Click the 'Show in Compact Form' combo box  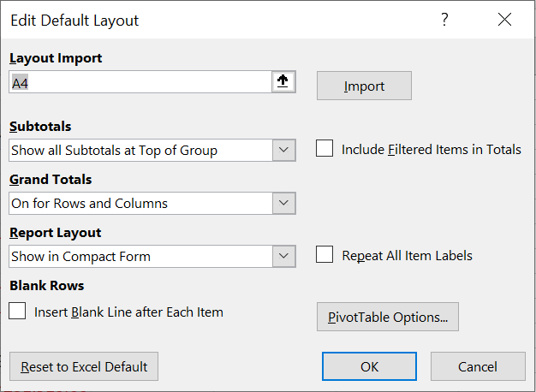point(141,256)
